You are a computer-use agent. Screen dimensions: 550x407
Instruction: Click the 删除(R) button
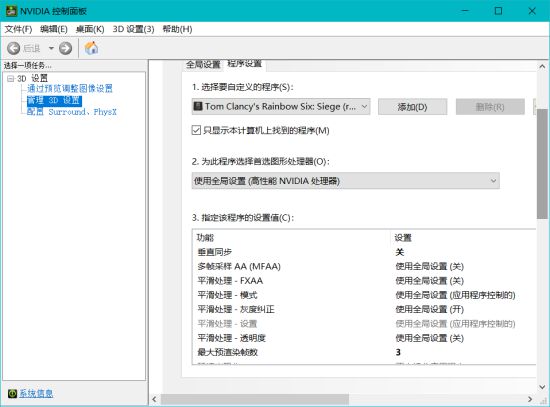[490, 107]
